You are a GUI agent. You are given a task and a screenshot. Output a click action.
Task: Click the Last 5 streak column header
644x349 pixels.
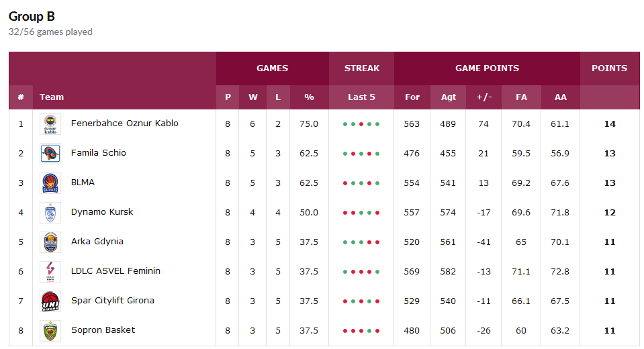pyautogui.click(x=361, y=97)
